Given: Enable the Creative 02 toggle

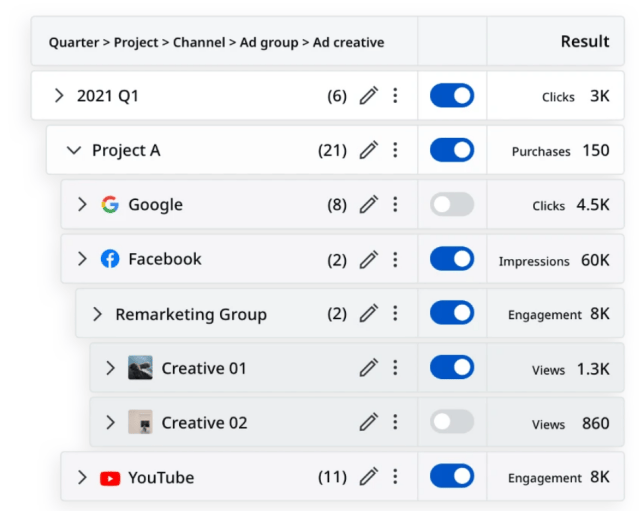Looking at the screenshot, I should click(452, 422).
